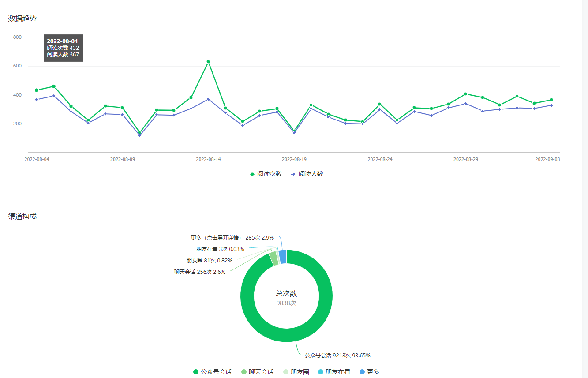Select the first green 阅读次数 point at 2022-08-04

(37, 90)
